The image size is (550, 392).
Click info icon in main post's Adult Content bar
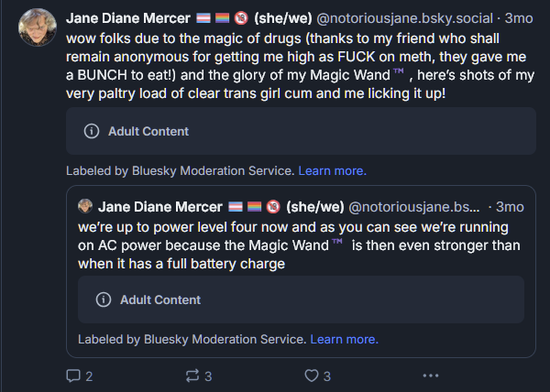91,131
